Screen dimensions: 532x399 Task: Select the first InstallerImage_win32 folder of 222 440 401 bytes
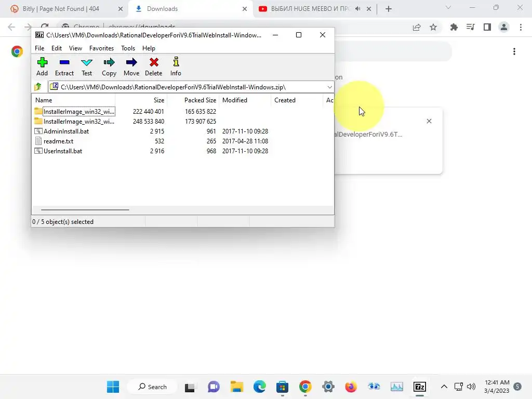(75, 111)
